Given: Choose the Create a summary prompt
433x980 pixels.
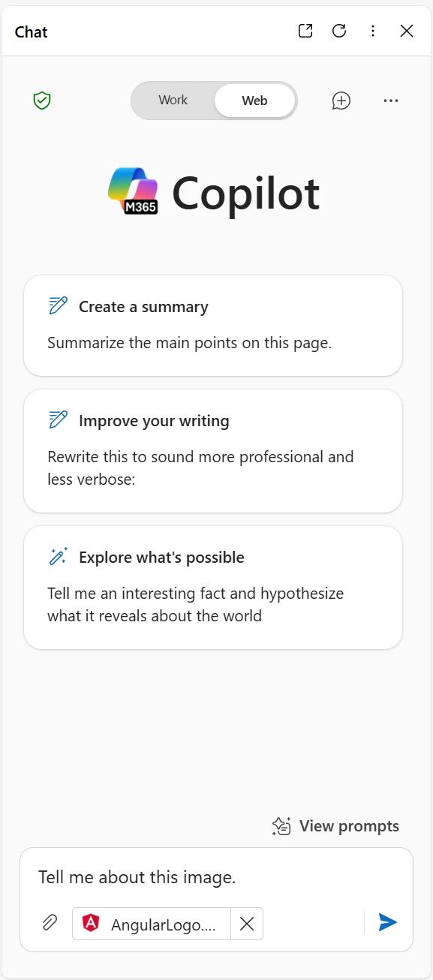Looking at the screenshot, I should [213, 326].
